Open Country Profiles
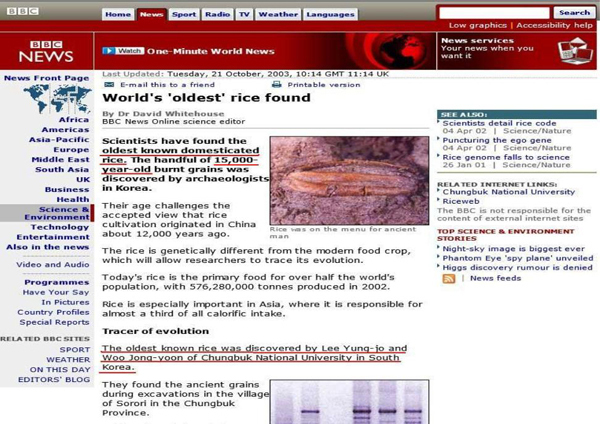 click(53, 312)
